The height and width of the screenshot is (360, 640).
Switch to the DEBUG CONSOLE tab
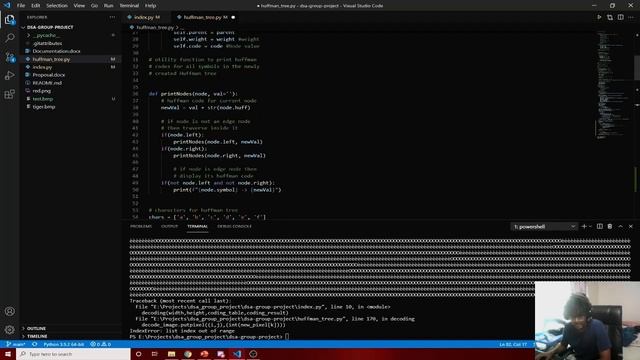(x=234, y=226)
